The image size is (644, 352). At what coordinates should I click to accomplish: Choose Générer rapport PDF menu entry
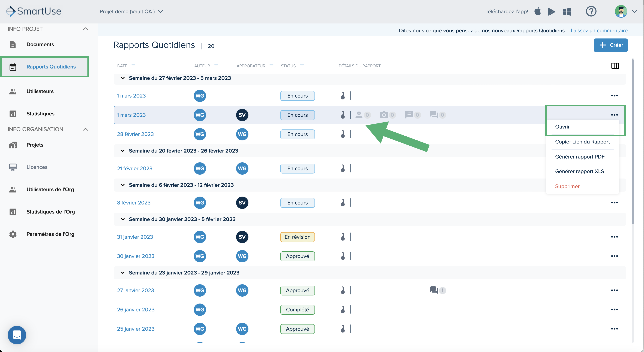coord(579,157)
